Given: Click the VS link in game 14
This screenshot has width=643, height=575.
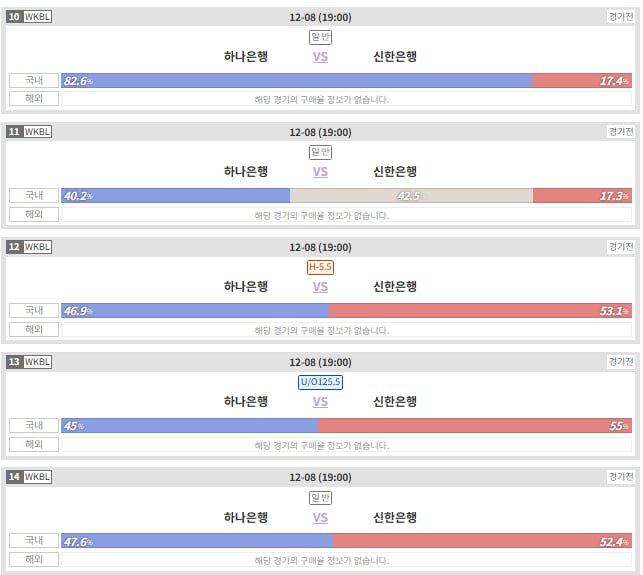Looking at the screenshot, I should [320, 518].
